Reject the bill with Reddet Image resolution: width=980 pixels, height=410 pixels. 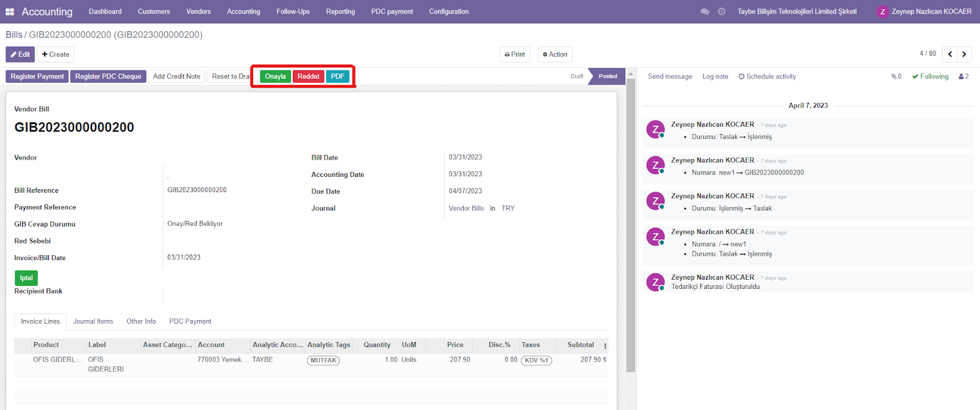[309, 76]
